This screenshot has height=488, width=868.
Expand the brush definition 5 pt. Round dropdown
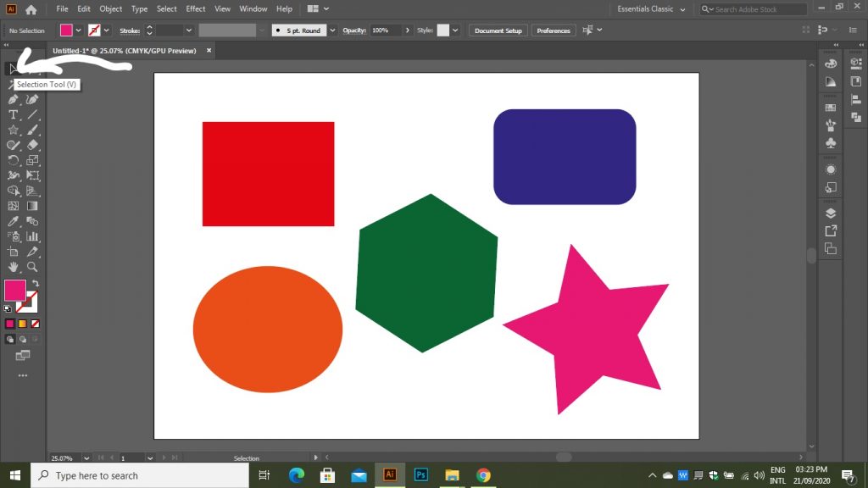tap(331, 30)
